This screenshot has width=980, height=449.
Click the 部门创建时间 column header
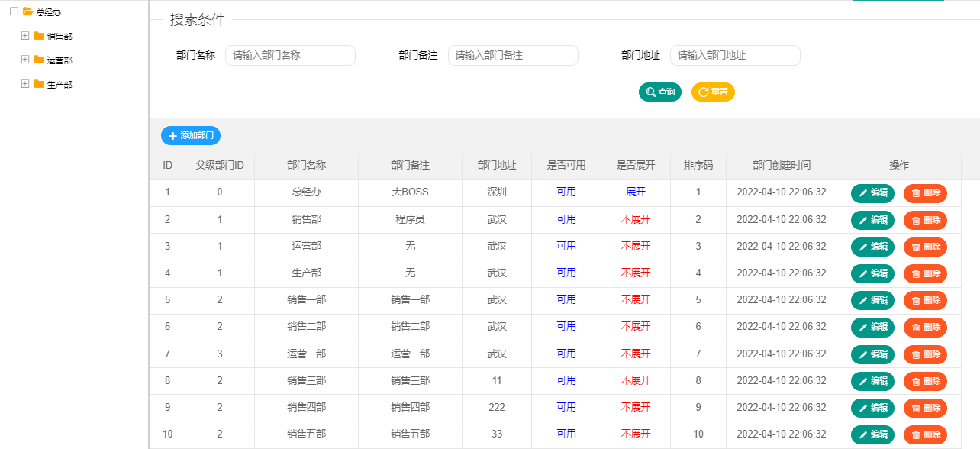tap(780, 165)
